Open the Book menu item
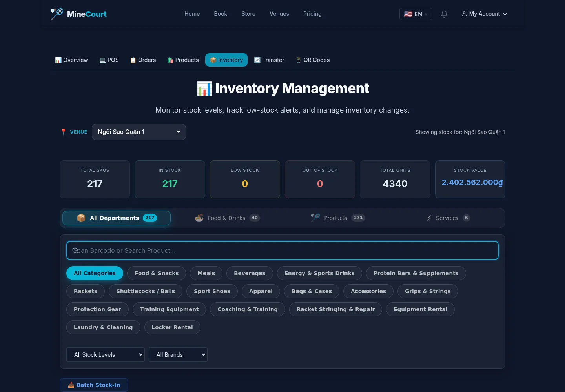 tap(221, 14)
